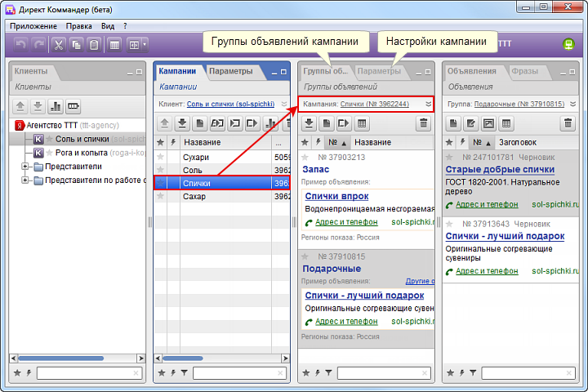Click the columns layout icon in main toolbar

click(x=115, y=45)
